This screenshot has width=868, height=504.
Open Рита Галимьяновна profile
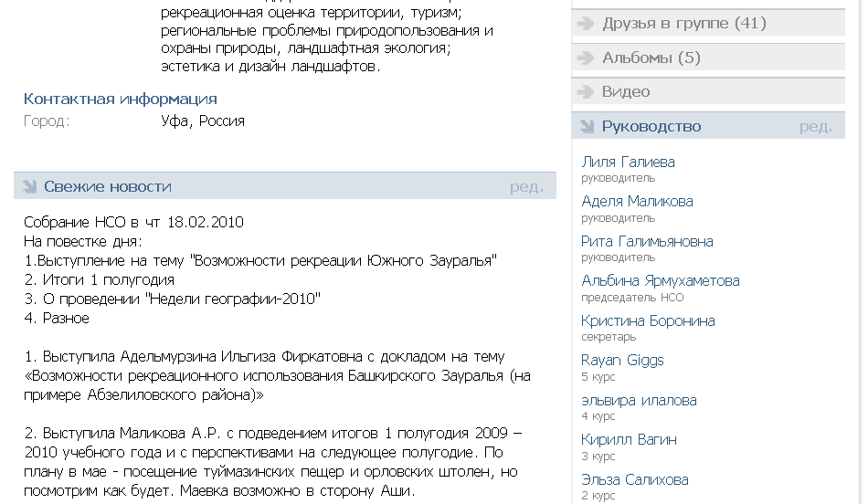point(647,242)
